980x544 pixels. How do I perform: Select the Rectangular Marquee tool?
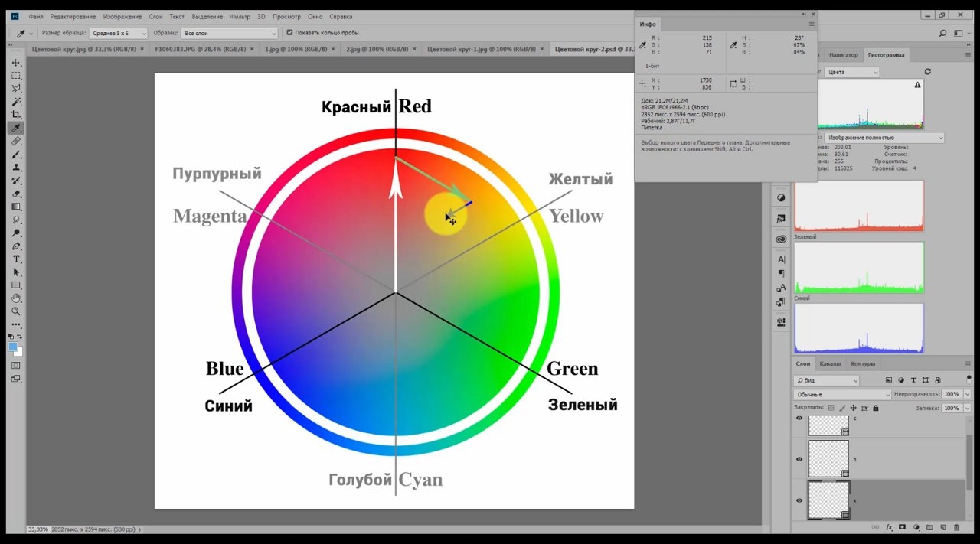16,76
